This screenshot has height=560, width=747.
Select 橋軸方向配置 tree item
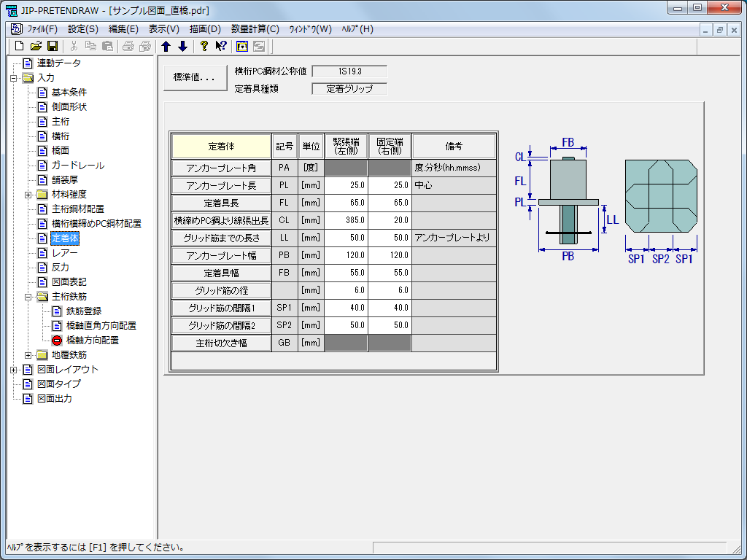[x=92, y=341]
